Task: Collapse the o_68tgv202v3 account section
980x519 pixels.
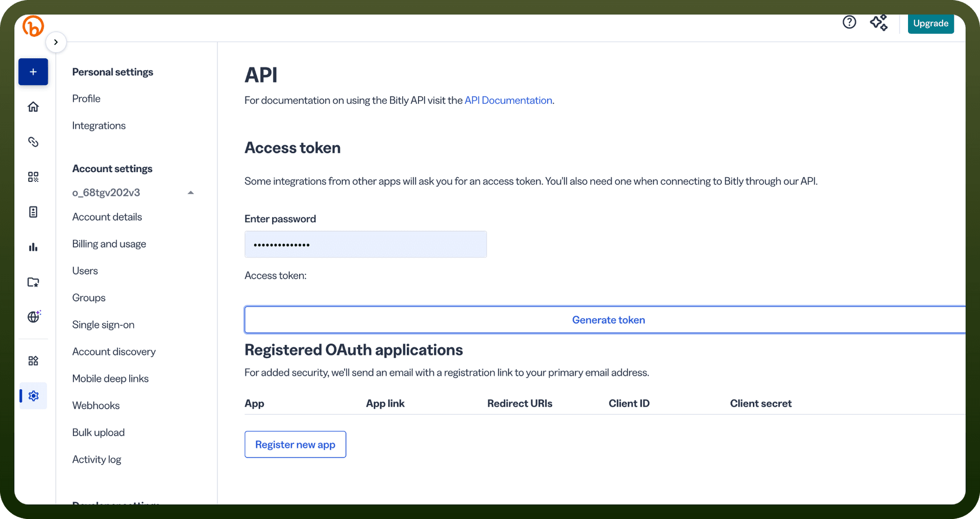Action: (x=191, y=193)
